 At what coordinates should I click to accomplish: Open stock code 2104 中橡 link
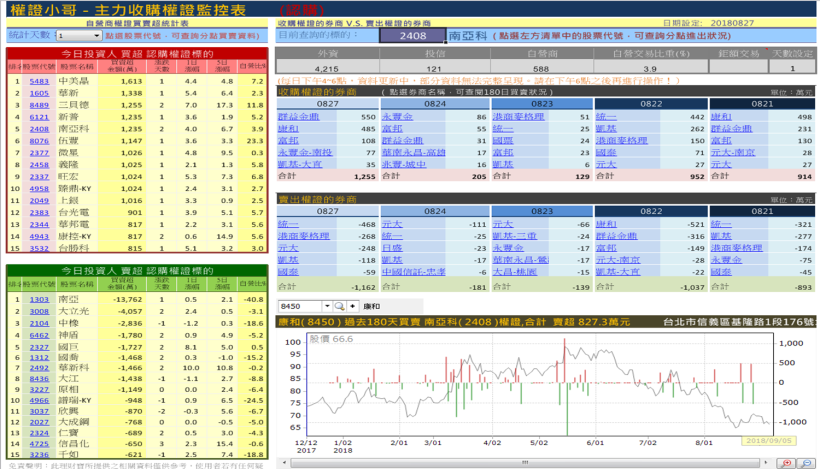pos(39,324)
